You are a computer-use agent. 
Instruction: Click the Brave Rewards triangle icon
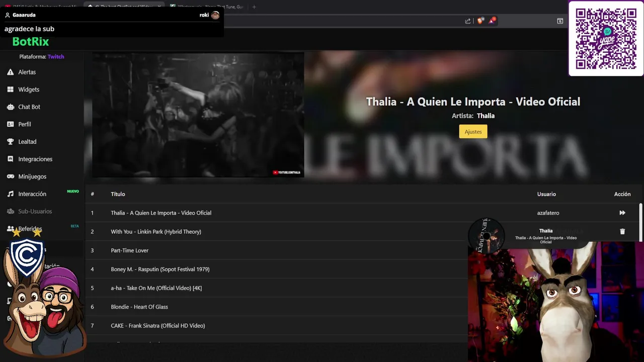(x=492, y=21)
